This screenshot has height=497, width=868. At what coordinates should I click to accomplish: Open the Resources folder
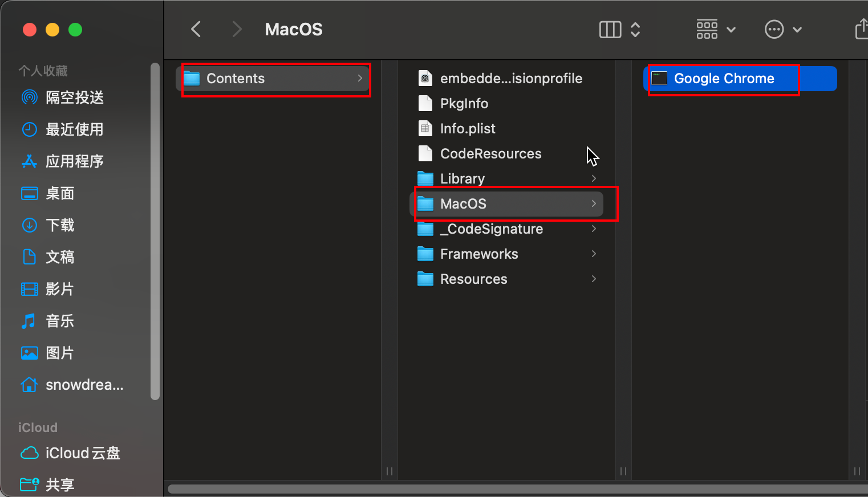473,279
